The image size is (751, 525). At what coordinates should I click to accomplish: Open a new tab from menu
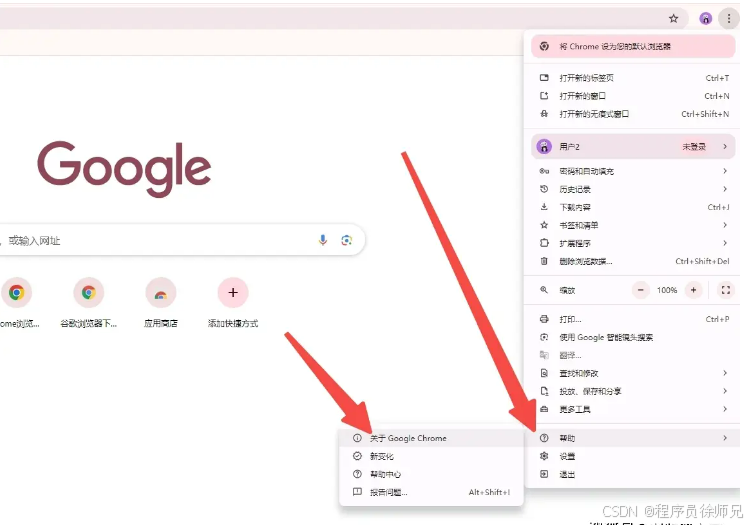coord(633,78)
